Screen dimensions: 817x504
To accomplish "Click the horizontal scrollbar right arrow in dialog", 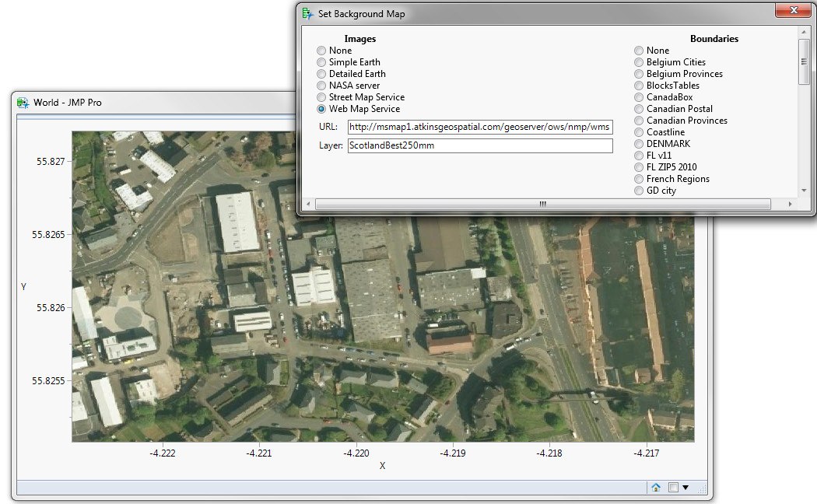I will tap(790, 204).
